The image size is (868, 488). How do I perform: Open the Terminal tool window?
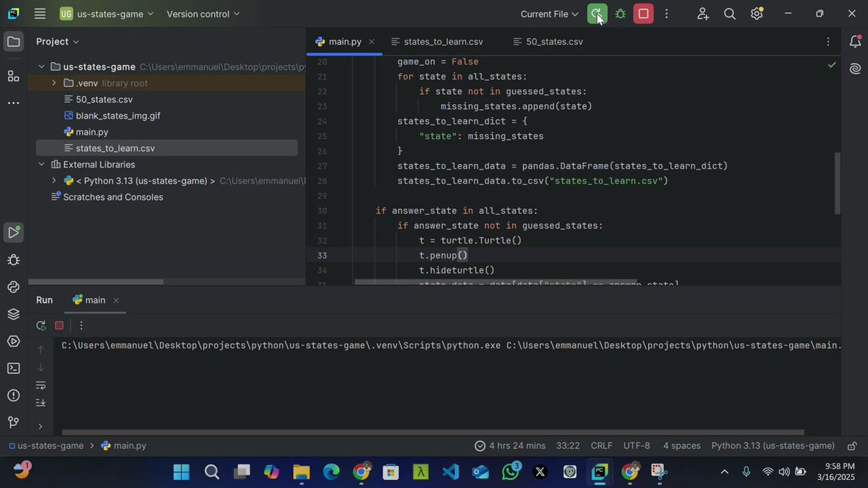tap(13, 368)
